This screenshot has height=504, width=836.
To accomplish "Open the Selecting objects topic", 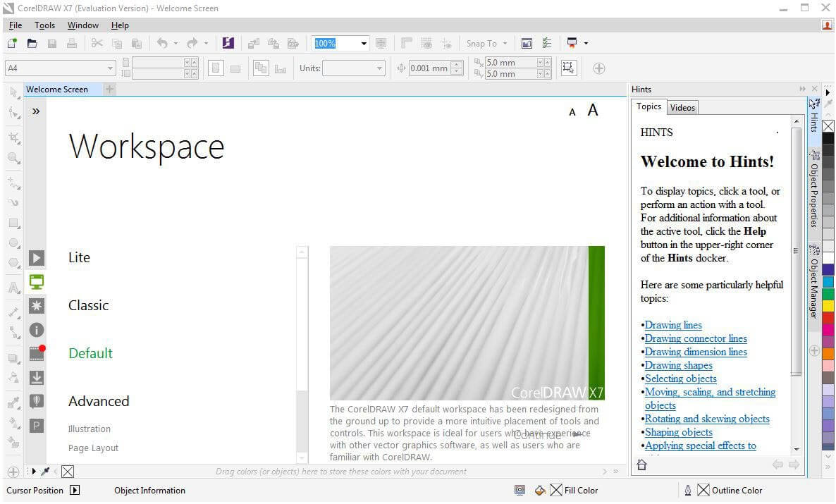I will (x=680, y=379).
